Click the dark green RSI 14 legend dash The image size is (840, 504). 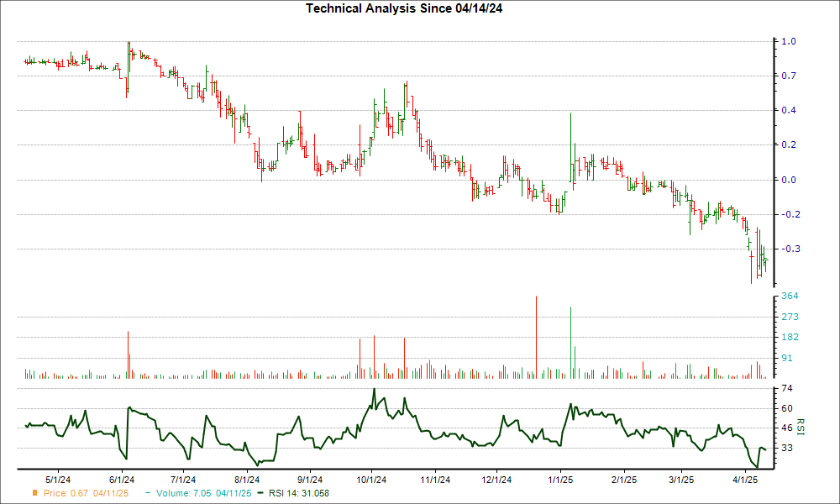click(261, 493)
